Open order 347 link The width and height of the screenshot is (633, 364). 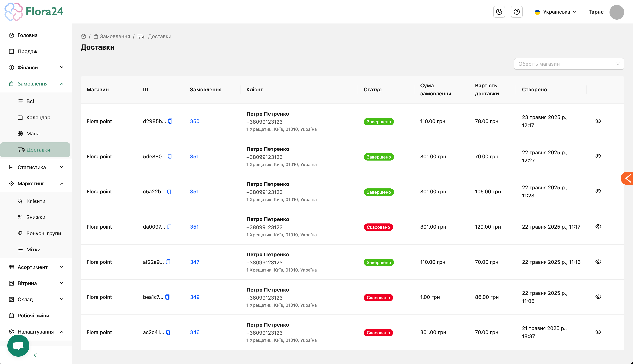195,262
